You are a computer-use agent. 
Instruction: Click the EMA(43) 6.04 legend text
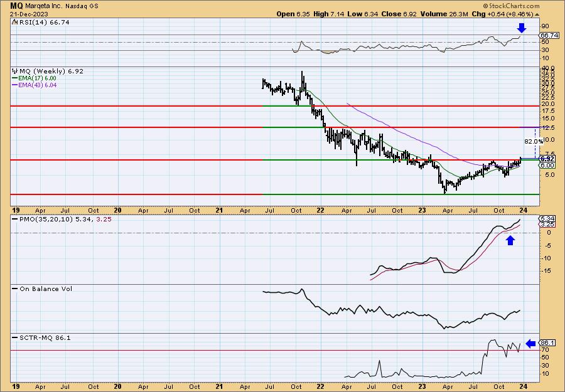(x=38, y=85)
